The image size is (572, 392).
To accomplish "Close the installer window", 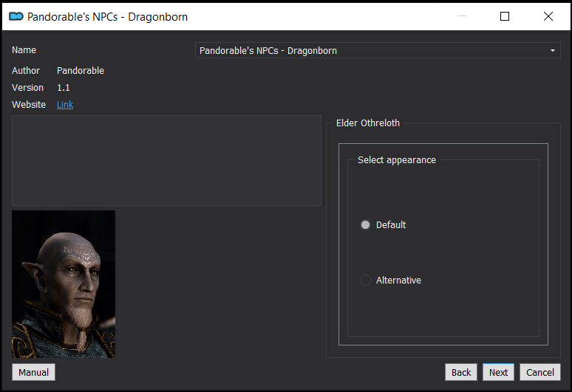I will 548,16.
